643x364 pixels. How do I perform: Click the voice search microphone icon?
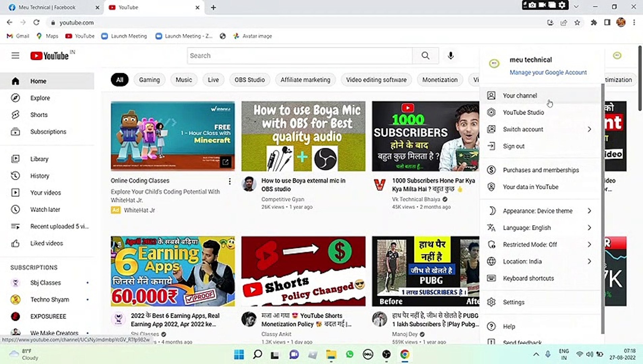pos(451,56)
